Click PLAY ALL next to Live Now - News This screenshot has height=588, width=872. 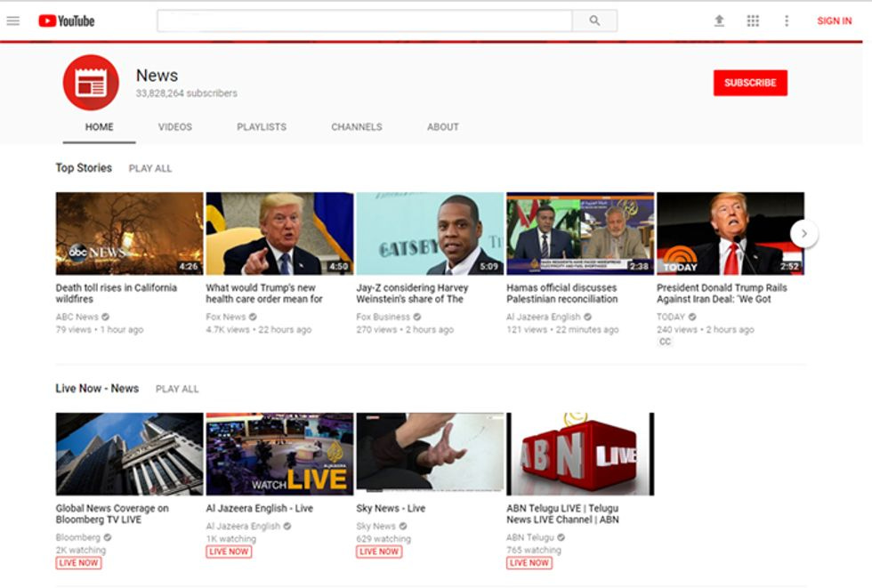click(177, 389)
